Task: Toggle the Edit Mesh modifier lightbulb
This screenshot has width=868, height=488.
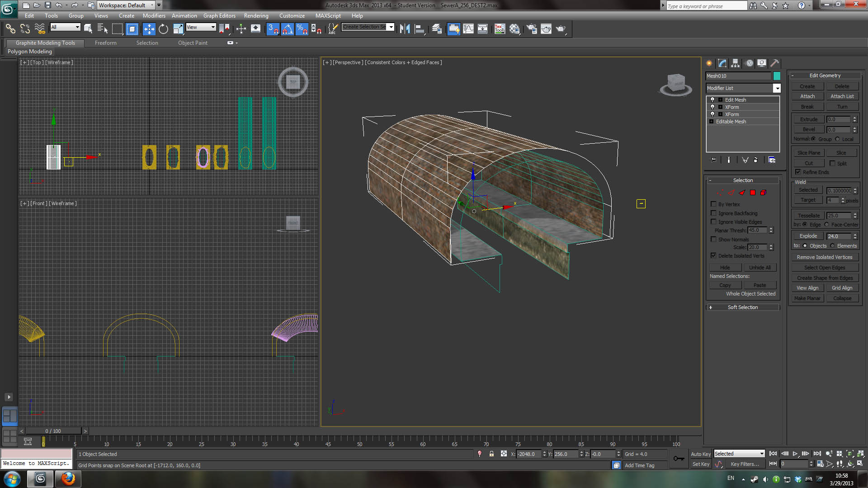Action: click(x=712, y=100)
